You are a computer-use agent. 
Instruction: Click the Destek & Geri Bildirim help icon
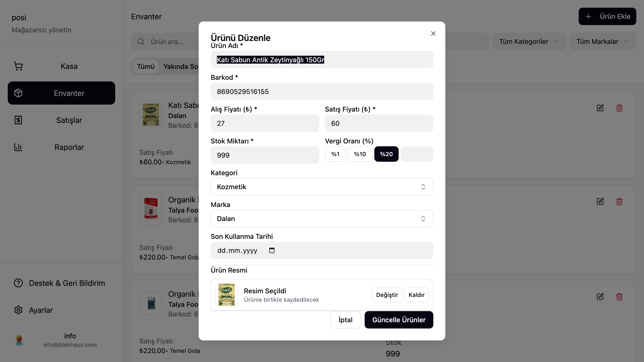click(18, 283)
